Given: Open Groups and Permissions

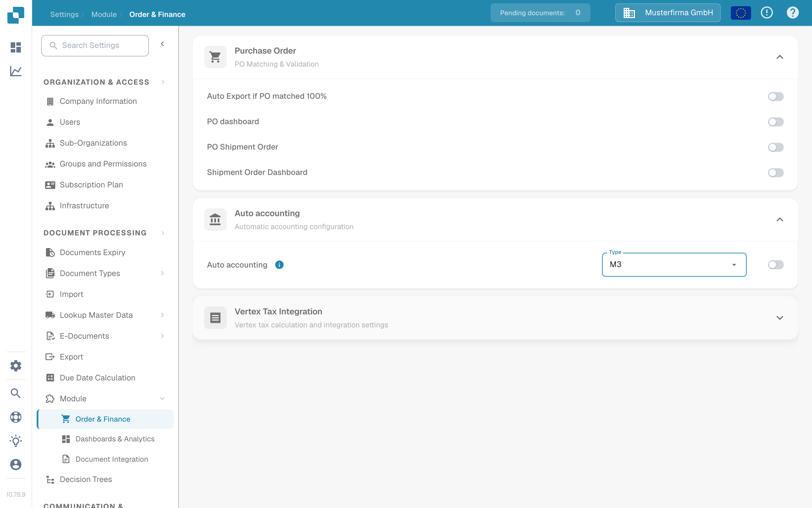Looking at the screenshot, I should pos(105,164).
